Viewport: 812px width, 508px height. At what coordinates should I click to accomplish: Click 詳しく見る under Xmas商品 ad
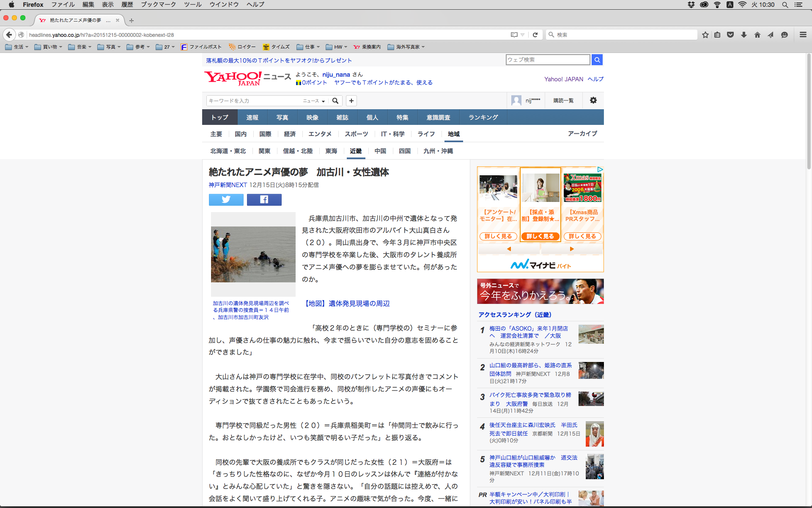[x=582, y=236]
